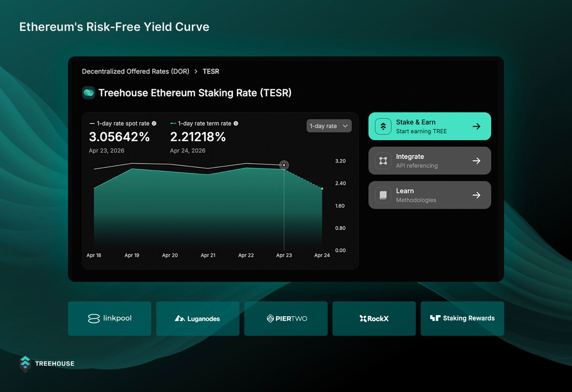The image size is (572, 392).
Task: Click the Apr 24 term rate endpoint
Action: (322, 189)
